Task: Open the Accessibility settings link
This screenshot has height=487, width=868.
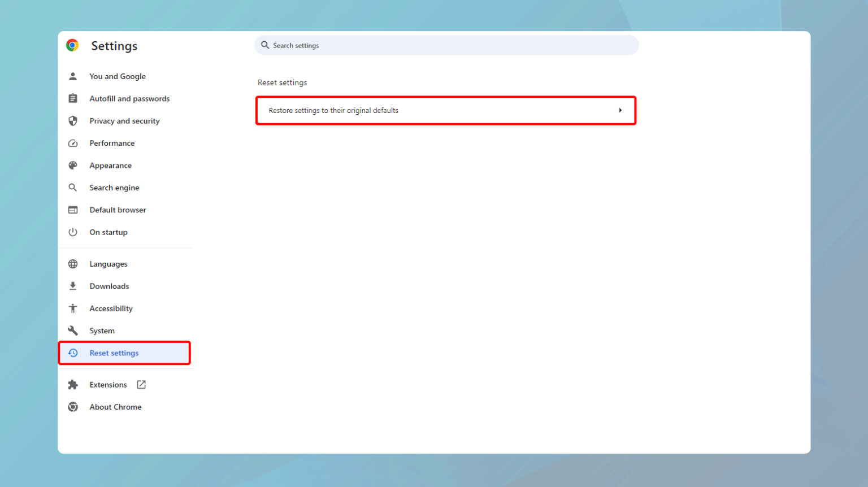Action: coord(111,308)
